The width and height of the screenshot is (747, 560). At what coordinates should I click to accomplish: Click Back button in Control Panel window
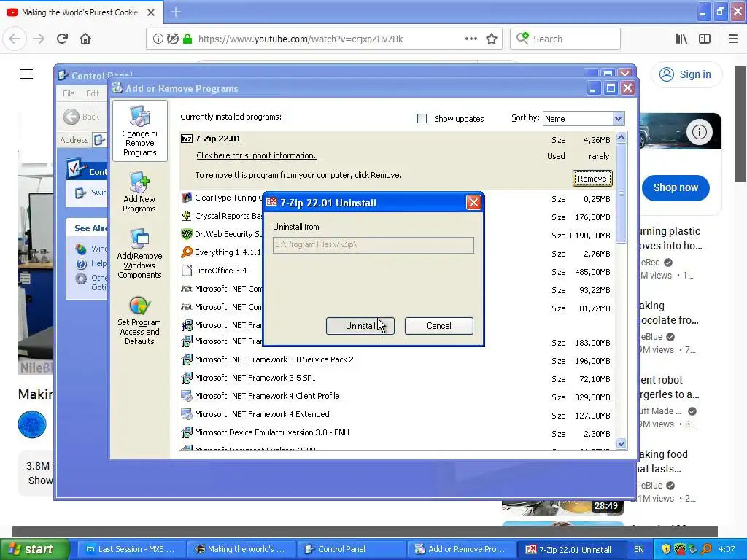tap(82, 117)
